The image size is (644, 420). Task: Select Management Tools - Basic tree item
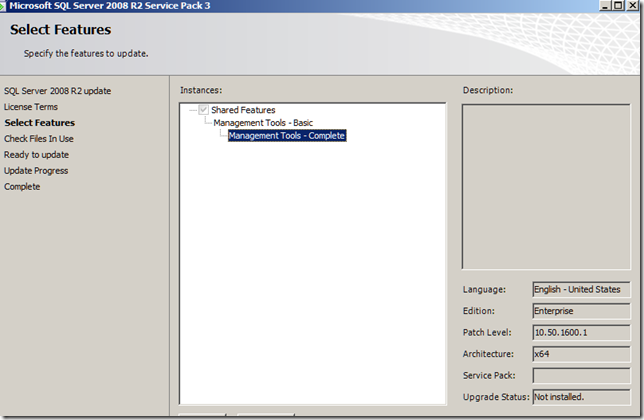coord(263,123)
